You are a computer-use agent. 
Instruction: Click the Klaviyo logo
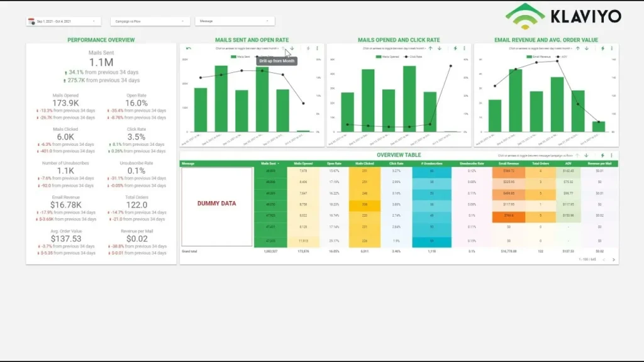point(566,14)
